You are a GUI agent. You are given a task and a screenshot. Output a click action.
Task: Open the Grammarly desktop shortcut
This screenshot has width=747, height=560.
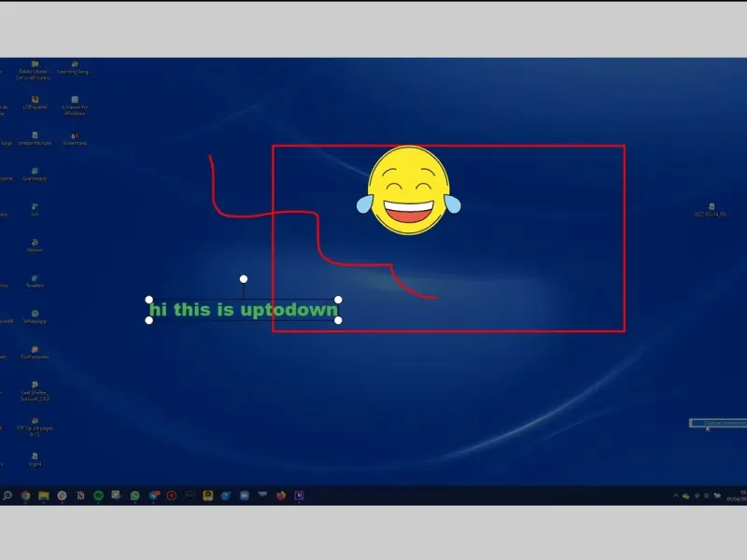(35, 175)
